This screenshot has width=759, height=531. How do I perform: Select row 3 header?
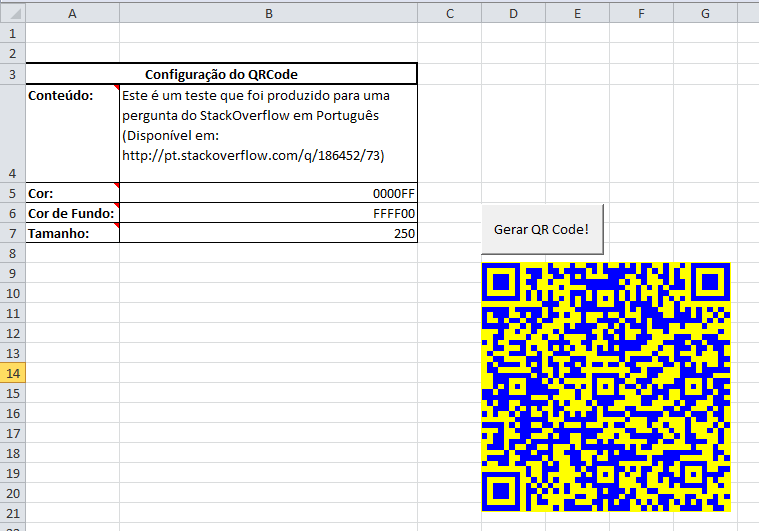tap(13, 74)
